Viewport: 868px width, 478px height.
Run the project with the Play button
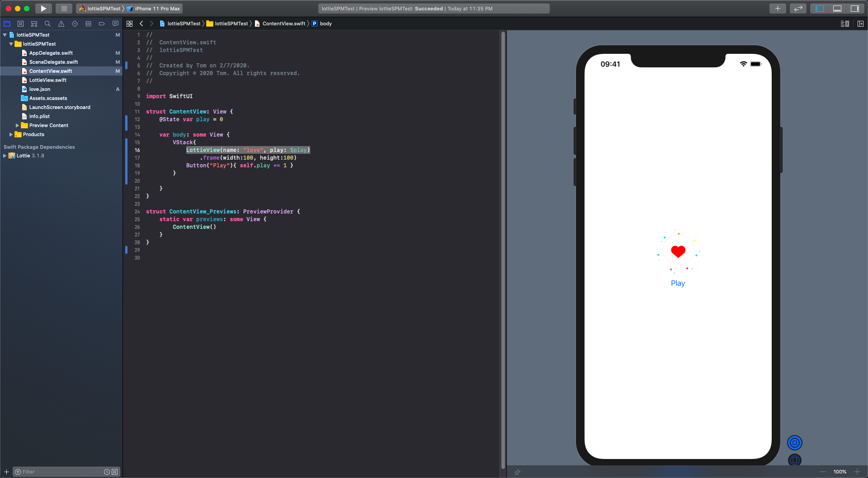[x=43, y=9]
